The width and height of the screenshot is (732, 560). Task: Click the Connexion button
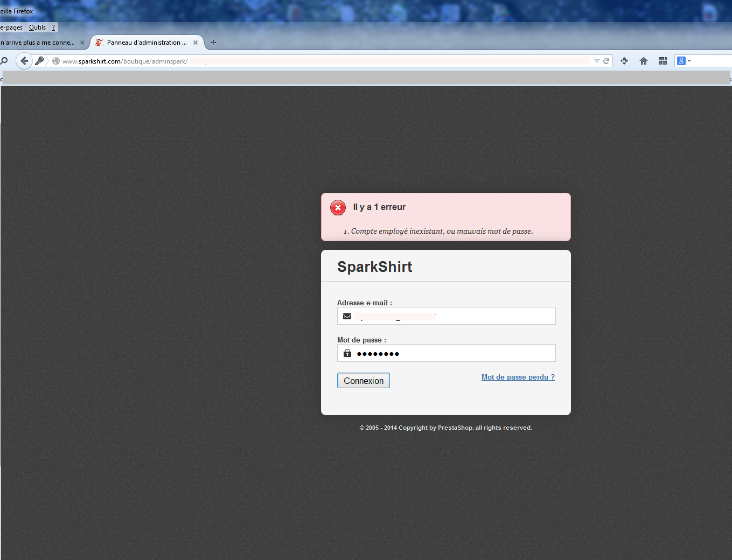pos(364,381)
